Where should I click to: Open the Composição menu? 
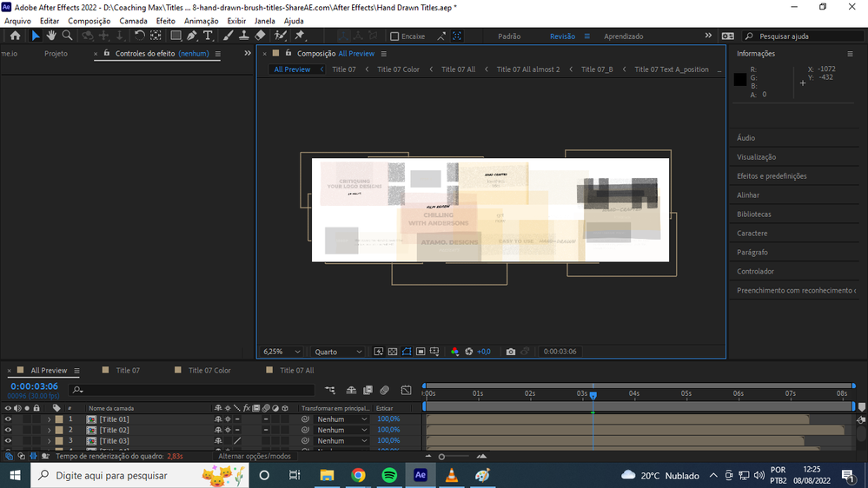[89, 21]
